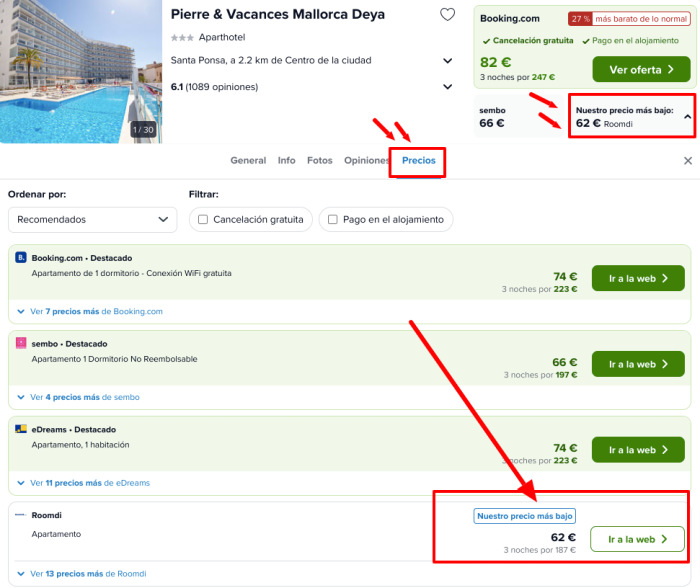The height and width of the screenshot is (588, 700).
Task: Click the Roomdi logo icon
Action: 21,515
